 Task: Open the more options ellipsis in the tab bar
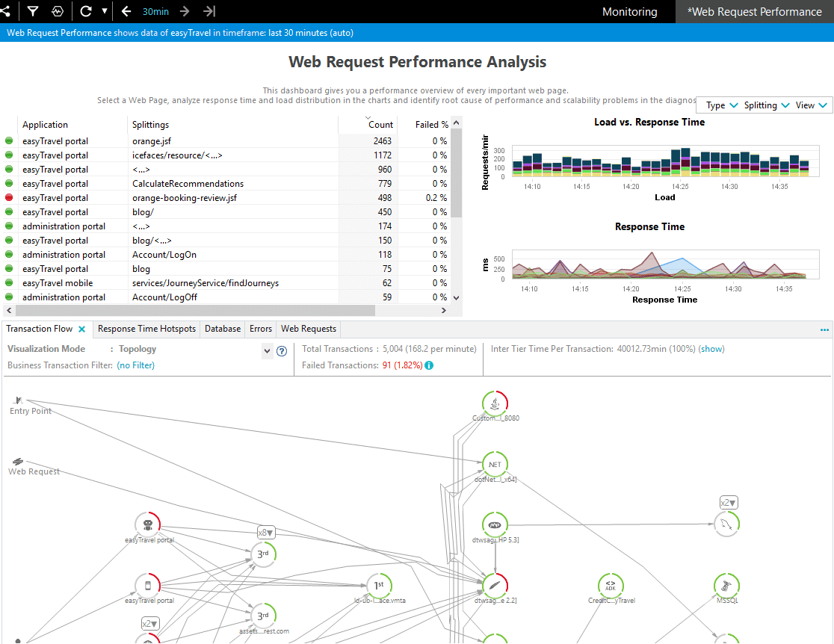pos(824,329)
